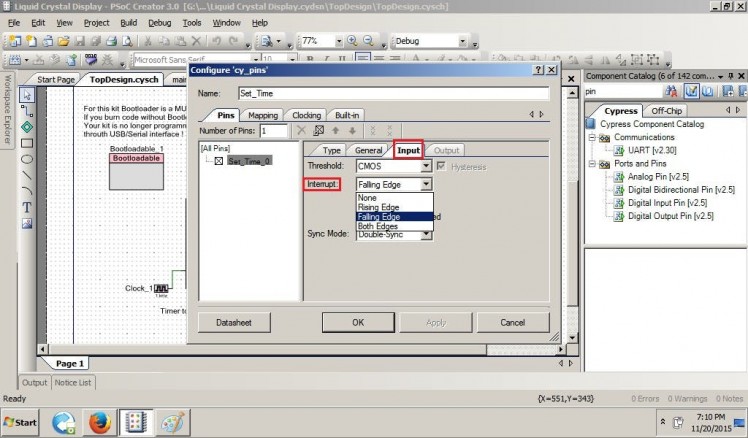Open the Interrupt dropdown arrow

tap(426, 184)
